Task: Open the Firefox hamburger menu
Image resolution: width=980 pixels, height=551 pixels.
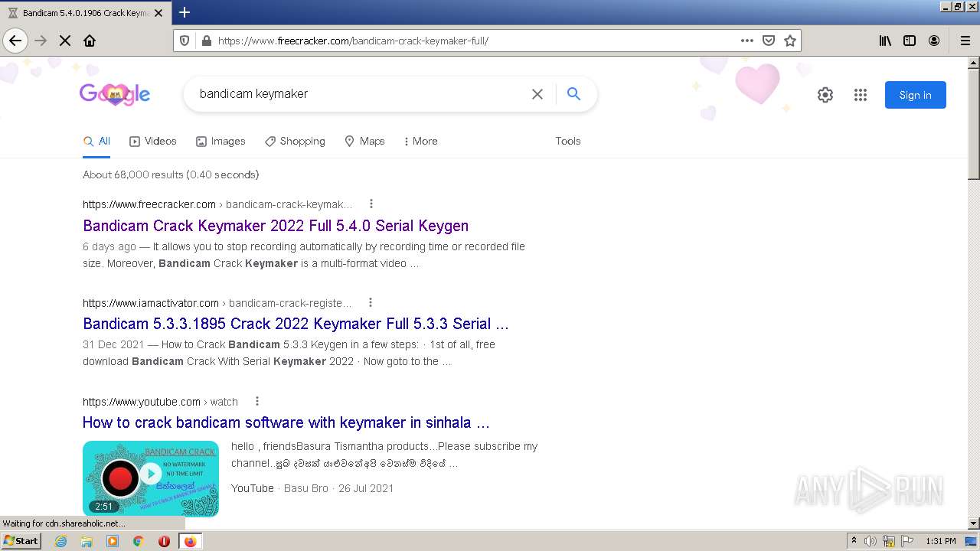Action: click(965, 41)
